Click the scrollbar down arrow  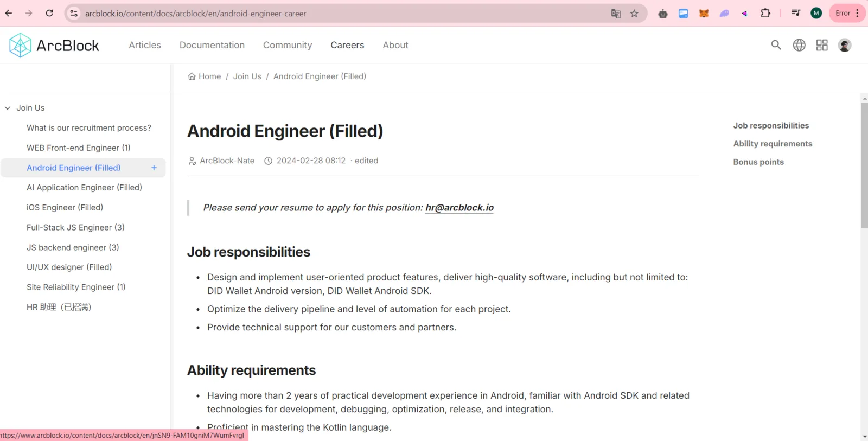(x=864, y=437)
